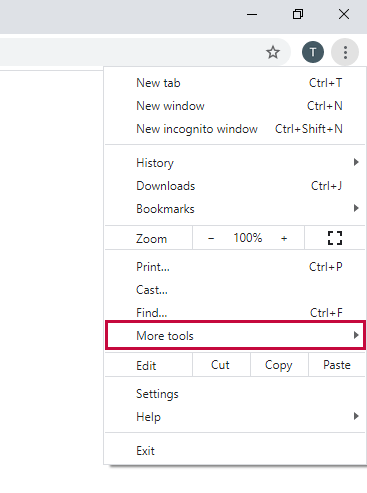This screenshot has width=367, height=493.
Task: Click the Cut edit button
Action: pos(221,365)
